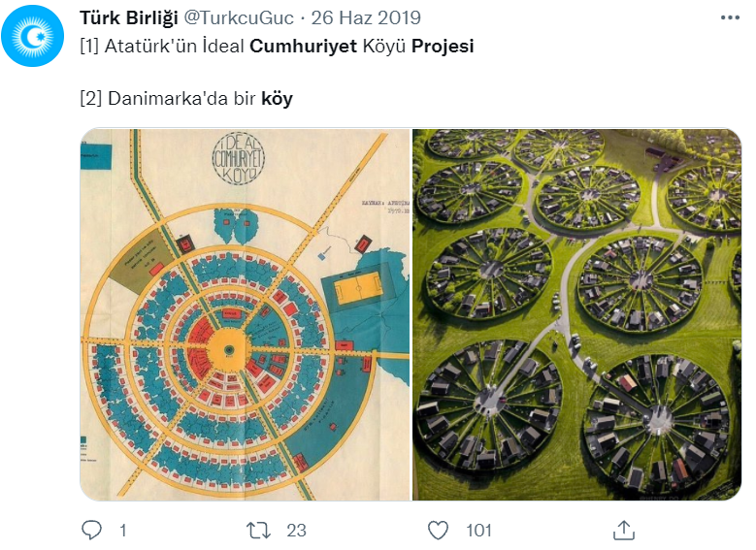Click the retweet count 23

(x=296, y=531)
